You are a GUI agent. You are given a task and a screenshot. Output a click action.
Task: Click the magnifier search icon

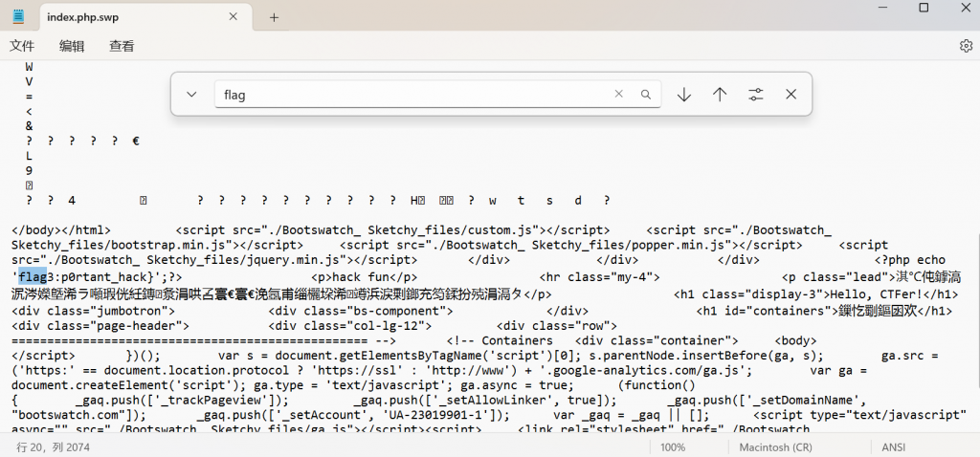tap(646, 95)
